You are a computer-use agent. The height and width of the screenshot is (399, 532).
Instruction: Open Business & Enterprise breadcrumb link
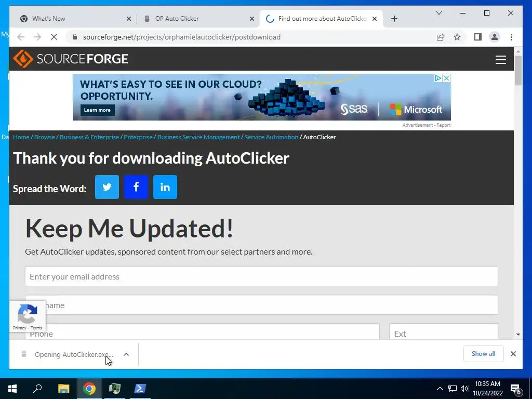click(89, 137)
